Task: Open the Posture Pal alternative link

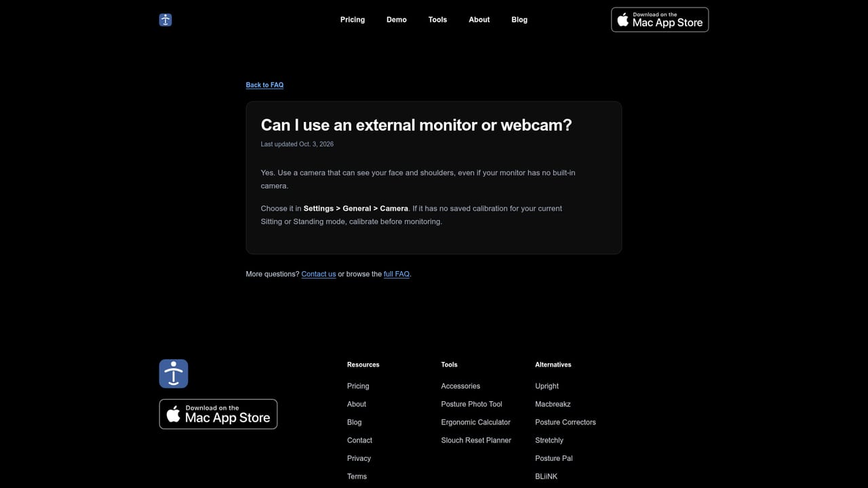Action: click(x=554, y=458)
